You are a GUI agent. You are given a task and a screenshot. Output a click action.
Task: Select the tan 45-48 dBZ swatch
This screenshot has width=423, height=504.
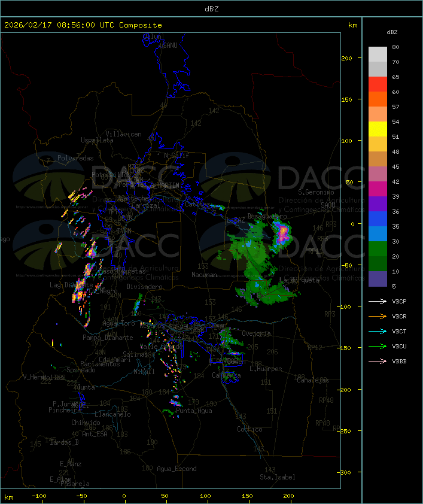pyautogui.click(x=378, y=159)
